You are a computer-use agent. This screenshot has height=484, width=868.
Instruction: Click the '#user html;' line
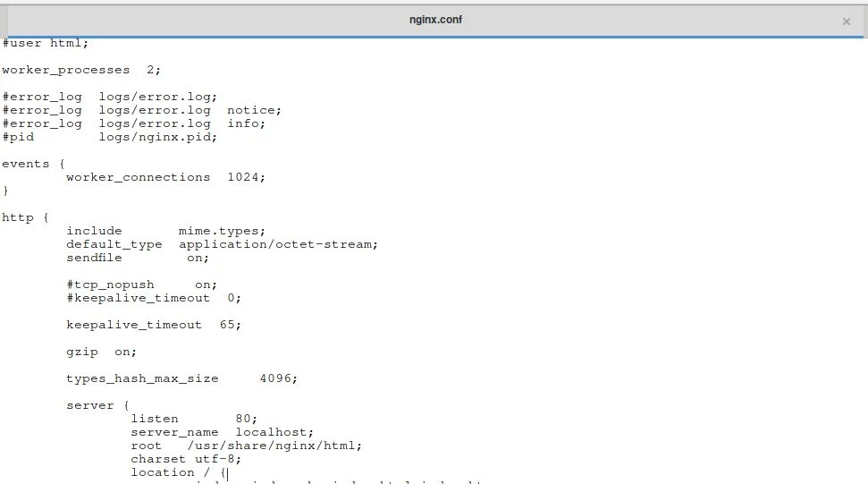(x=45, y=43)
